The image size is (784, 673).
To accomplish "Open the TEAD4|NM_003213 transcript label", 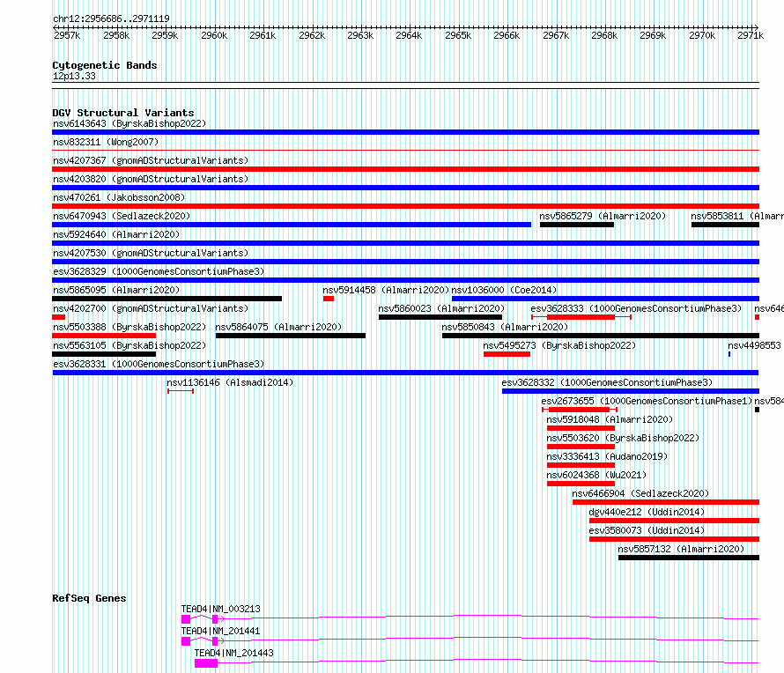I will (220, 609).
